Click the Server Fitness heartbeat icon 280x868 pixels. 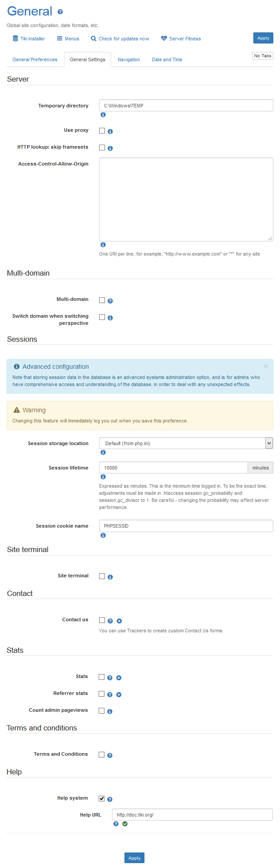[164, 39]
